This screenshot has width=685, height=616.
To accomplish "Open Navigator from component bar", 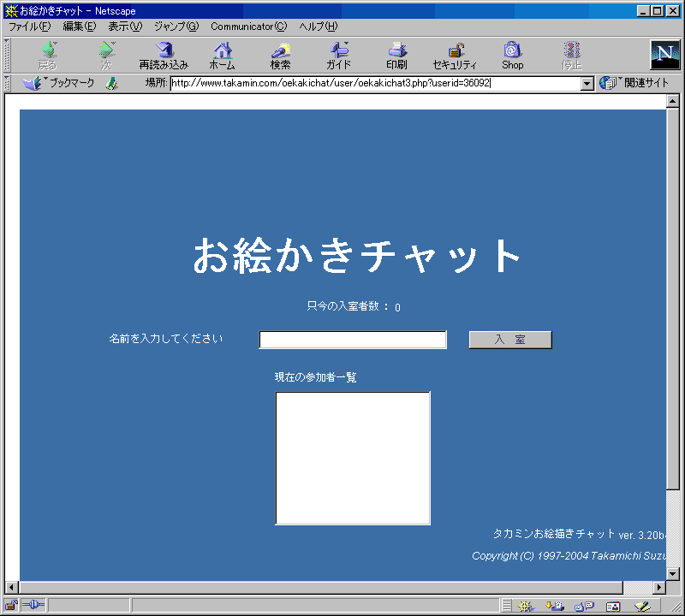I will (525, 606).
